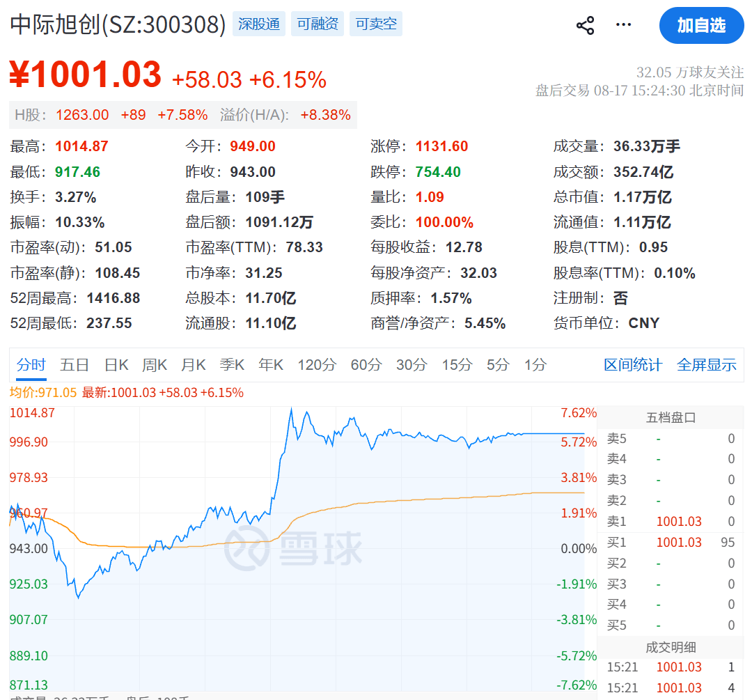Screen dimensions: 752x700
Task: Click the 最低 value 917.46
Action: (77, 172)
